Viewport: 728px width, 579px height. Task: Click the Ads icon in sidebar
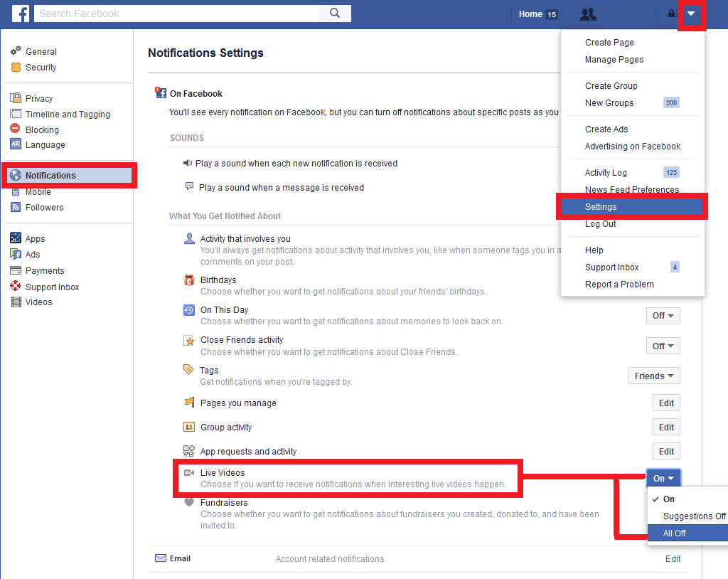16,254
